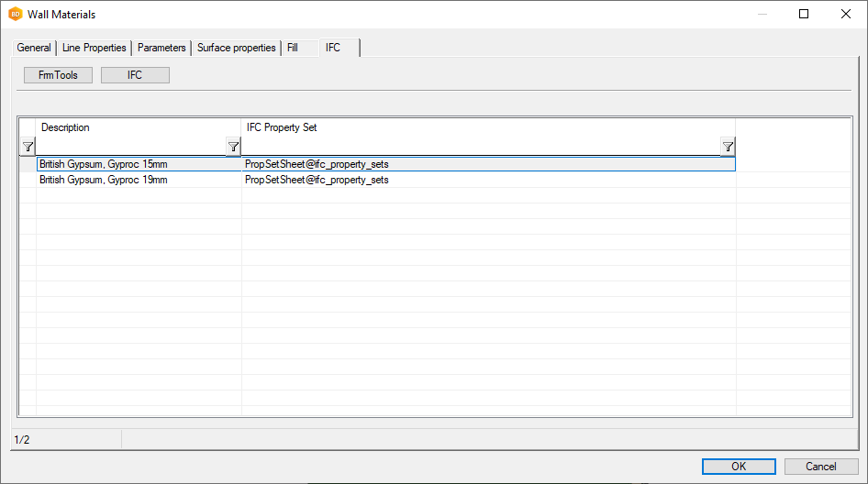Select the British Gypsum, Gyproc 19mm row

(x=138, y=181)
